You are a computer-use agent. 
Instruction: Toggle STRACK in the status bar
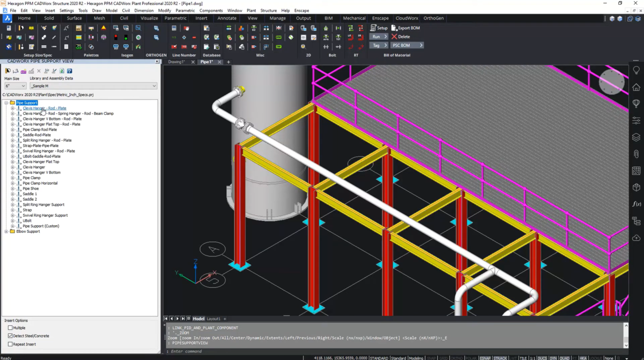[500, 358]
